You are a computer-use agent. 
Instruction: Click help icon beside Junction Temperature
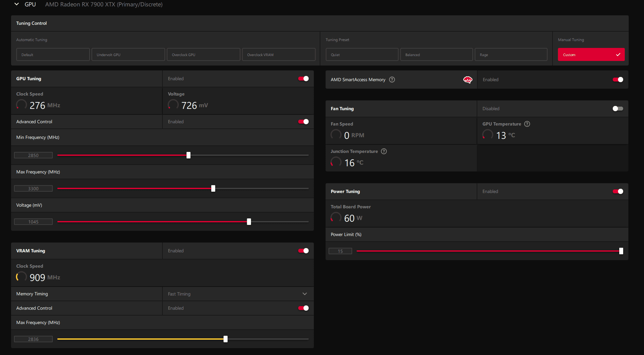[x=384, y=151]
